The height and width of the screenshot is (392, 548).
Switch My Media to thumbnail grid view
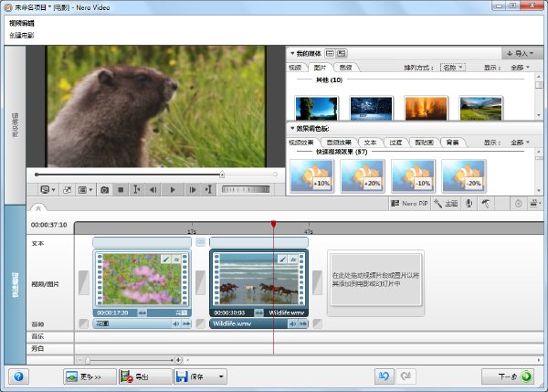coord(330,53)
